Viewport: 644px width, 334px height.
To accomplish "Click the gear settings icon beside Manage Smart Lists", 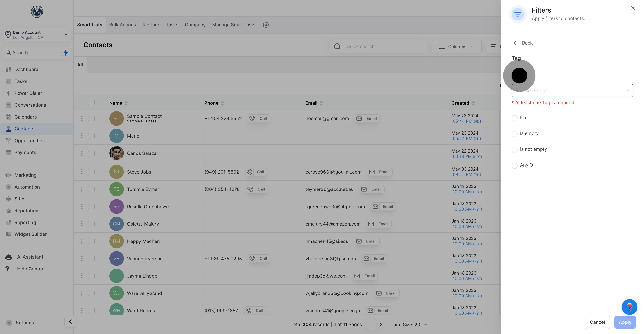I will click(265, 25).
